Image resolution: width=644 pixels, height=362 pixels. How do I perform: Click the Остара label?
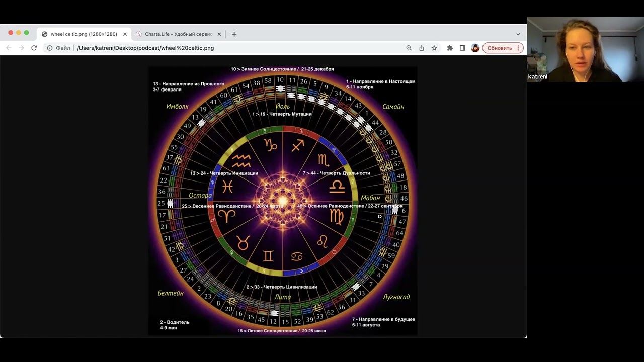click(x=200, y=196)
